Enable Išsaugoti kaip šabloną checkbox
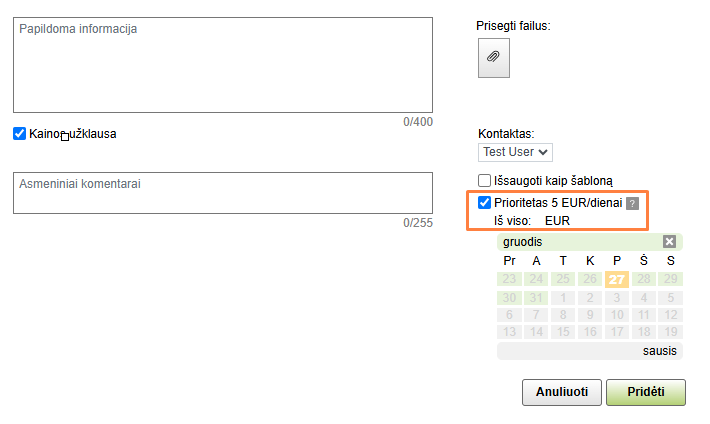 pos(485,181)
